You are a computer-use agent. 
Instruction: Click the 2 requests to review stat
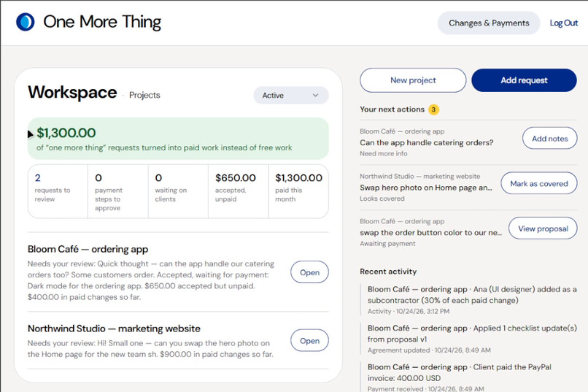[58, 191]
